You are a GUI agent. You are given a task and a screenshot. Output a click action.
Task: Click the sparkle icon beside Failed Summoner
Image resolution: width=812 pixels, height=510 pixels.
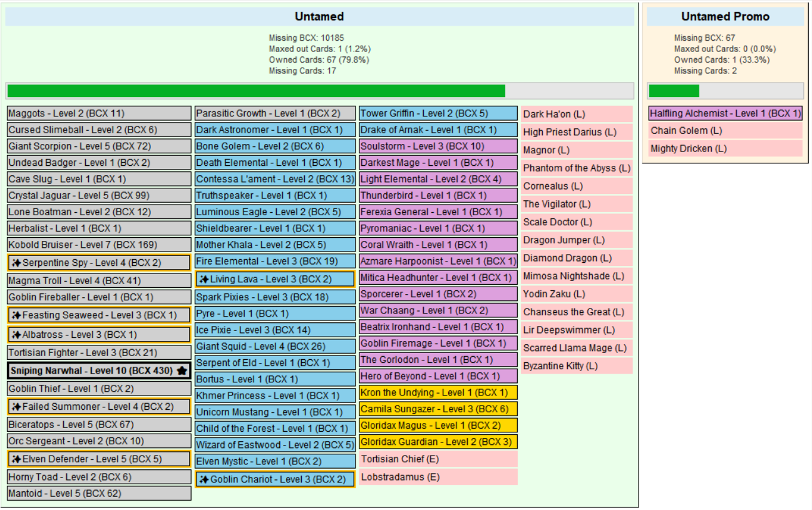(x=16, y=407)
